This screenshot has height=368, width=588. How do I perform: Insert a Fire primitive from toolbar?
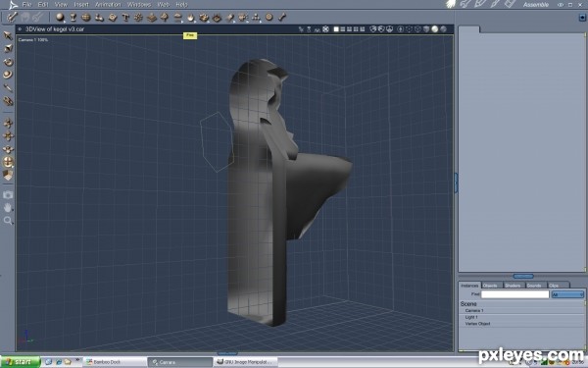(x=191, y=17)
